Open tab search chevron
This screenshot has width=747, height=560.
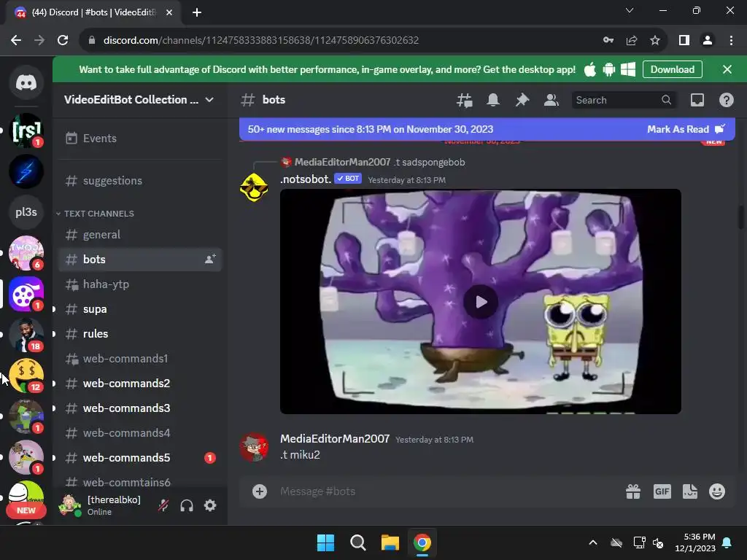pos(630,10)
